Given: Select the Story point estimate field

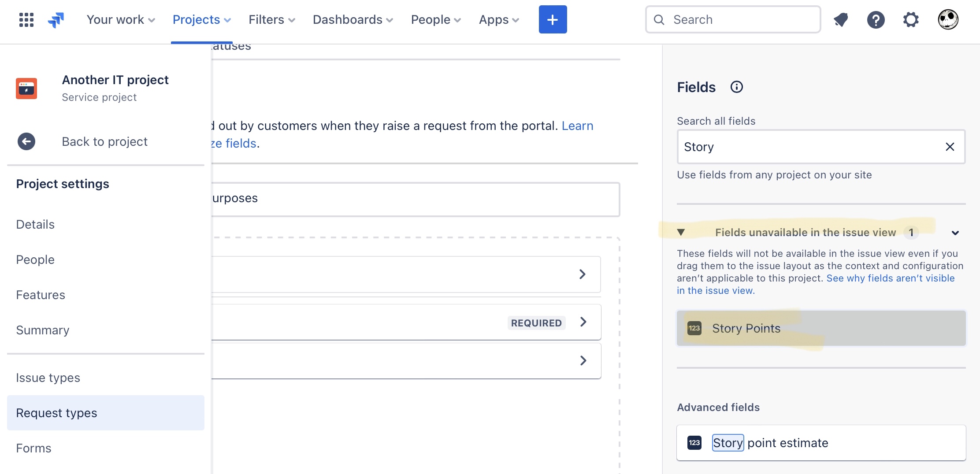Looking at the screenshot, I should point(821,443).
